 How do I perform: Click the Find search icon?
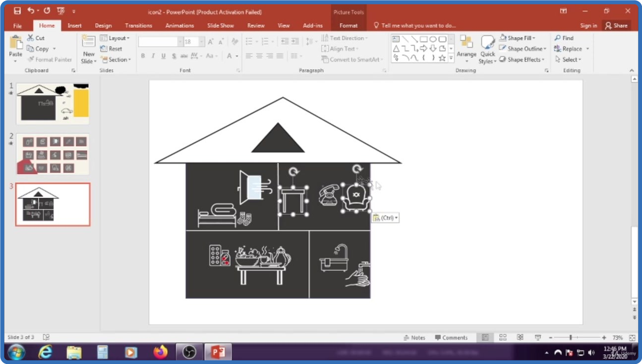click(558, 38)
